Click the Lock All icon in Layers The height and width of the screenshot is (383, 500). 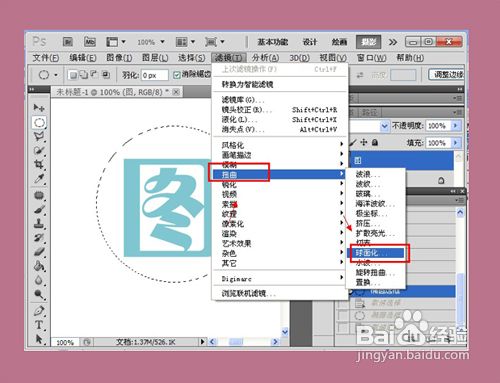pyautogui.click(x=375, y=143)
